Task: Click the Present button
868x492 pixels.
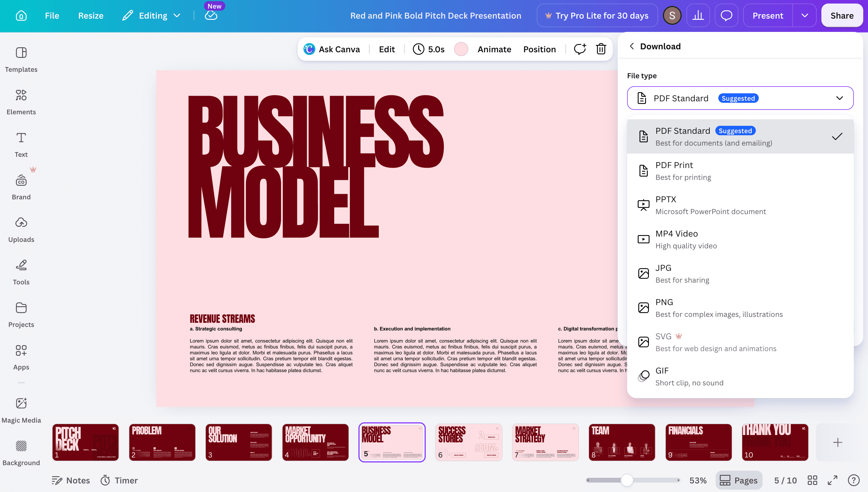Action: tap(768, 16)
